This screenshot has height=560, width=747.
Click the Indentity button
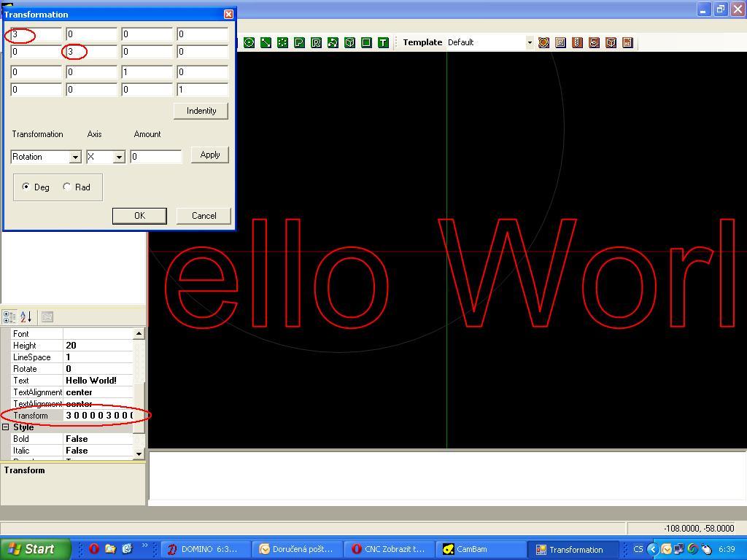[201, 111]
